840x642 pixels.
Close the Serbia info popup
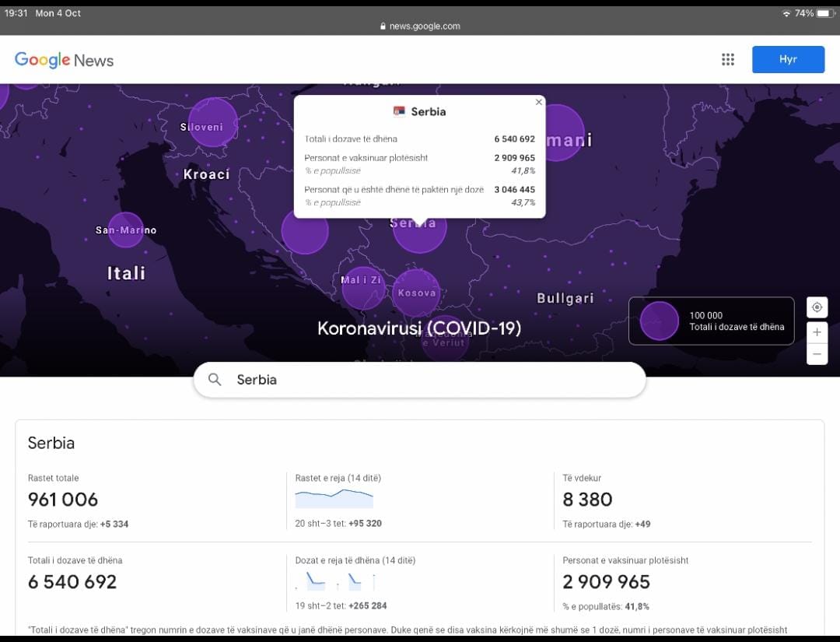(x=539, y=102)
